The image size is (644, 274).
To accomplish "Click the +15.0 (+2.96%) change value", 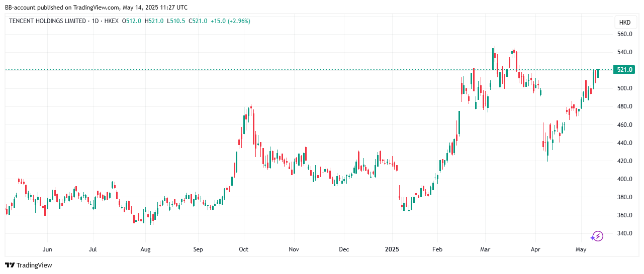I will pyautogui.click(x=230, y=21).
